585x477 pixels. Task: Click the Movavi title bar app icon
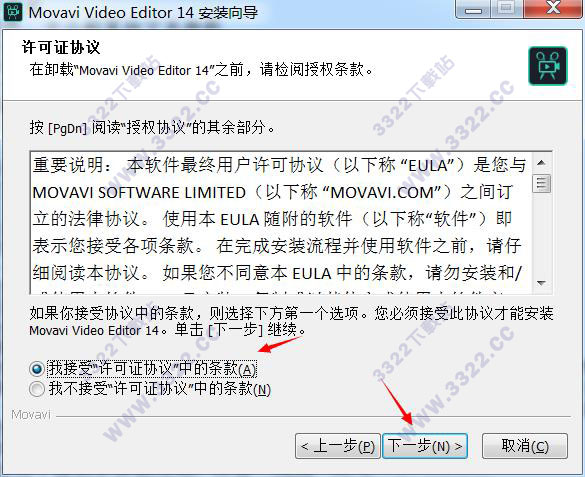point(13,12)
